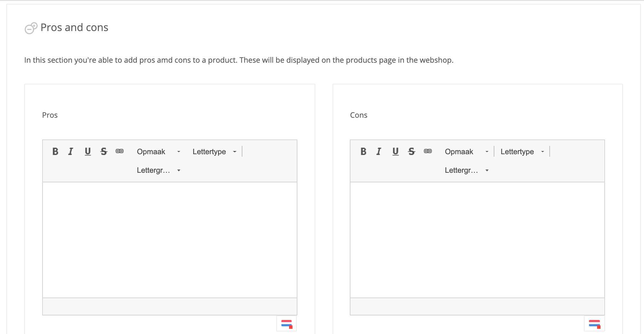
Task: Insert a link in the Cons editor
Action: click(x=428, y=151)
